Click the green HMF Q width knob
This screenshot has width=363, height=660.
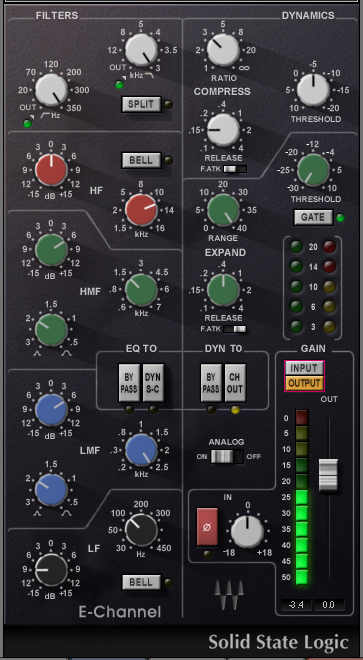51,330
